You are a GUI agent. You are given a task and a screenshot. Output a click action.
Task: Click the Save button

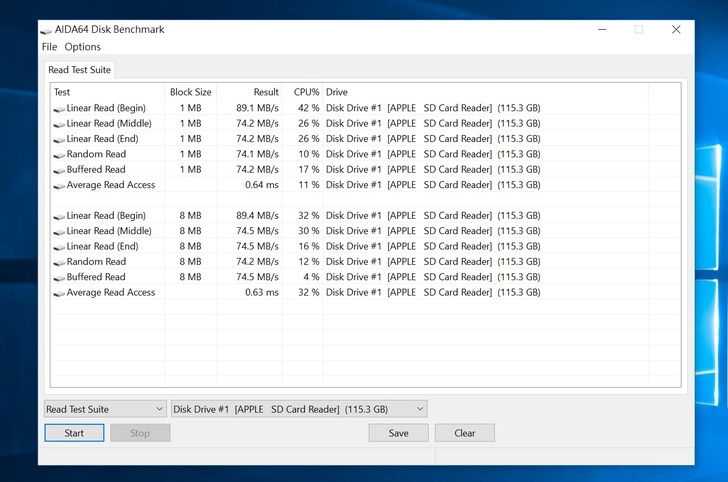pos(398,433)
